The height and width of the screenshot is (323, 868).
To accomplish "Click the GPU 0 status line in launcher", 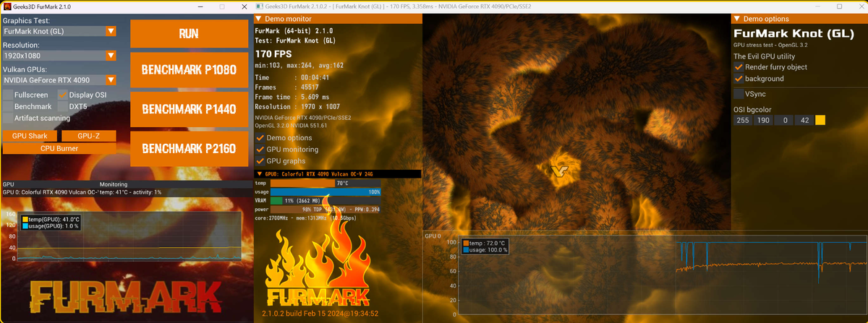I will point(82,192).
